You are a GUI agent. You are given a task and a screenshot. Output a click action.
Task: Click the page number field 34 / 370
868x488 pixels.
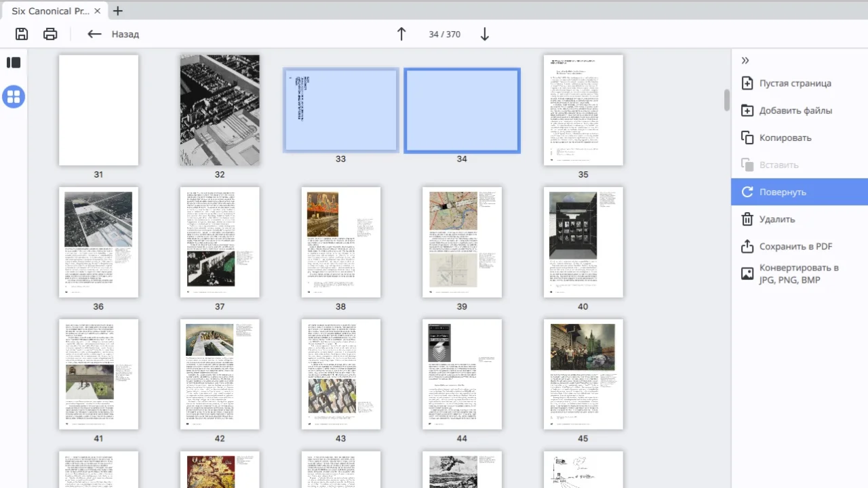[x=444, y=34]
